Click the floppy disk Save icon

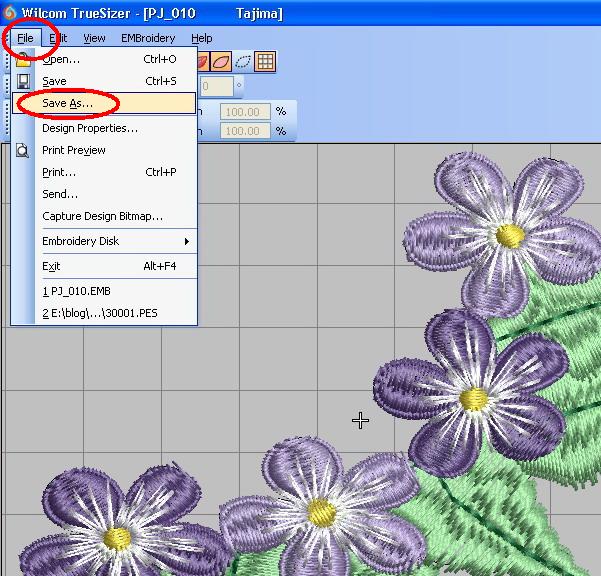coord(23,81)
